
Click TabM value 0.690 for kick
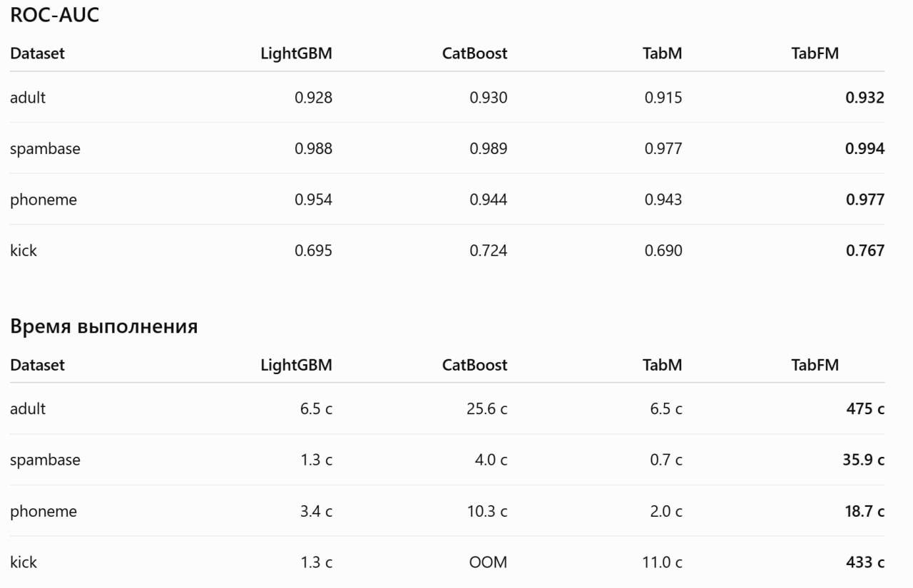pos(663,250)
